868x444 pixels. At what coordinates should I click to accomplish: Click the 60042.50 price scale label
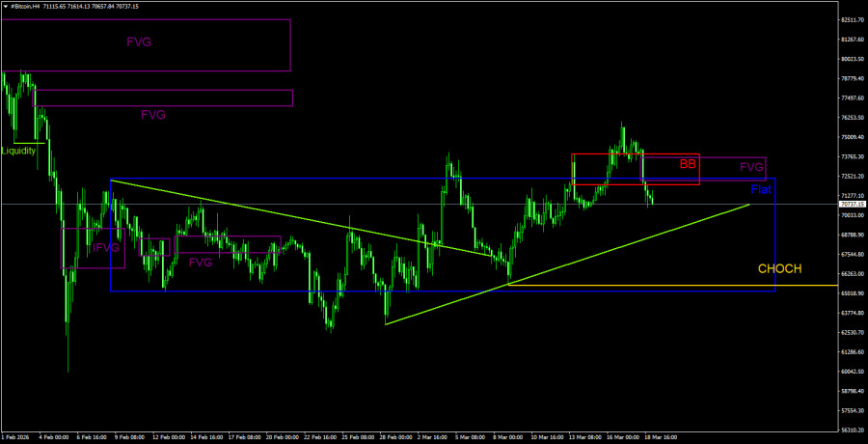(852, 372)
